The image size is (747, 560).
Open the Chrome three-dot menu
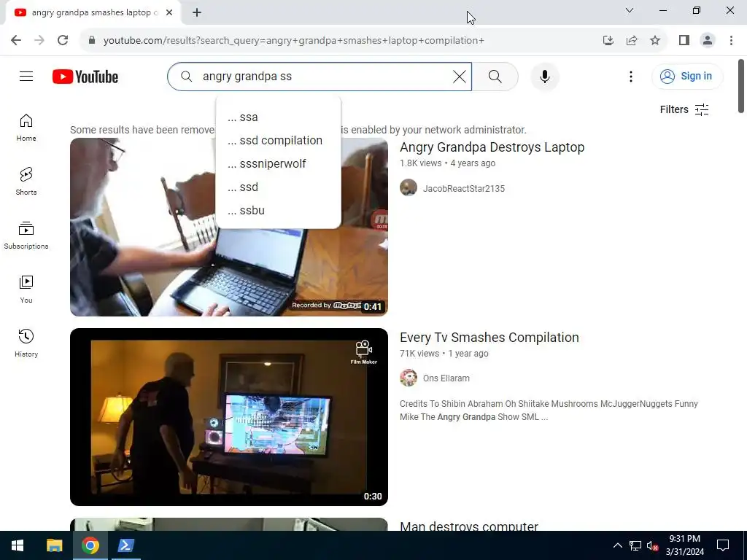731,41
